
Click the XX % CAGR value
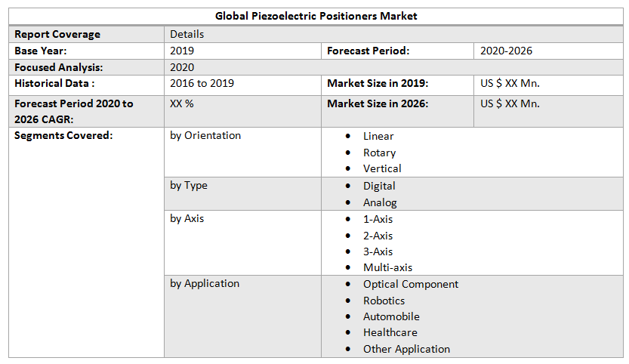tap(182, 103)
